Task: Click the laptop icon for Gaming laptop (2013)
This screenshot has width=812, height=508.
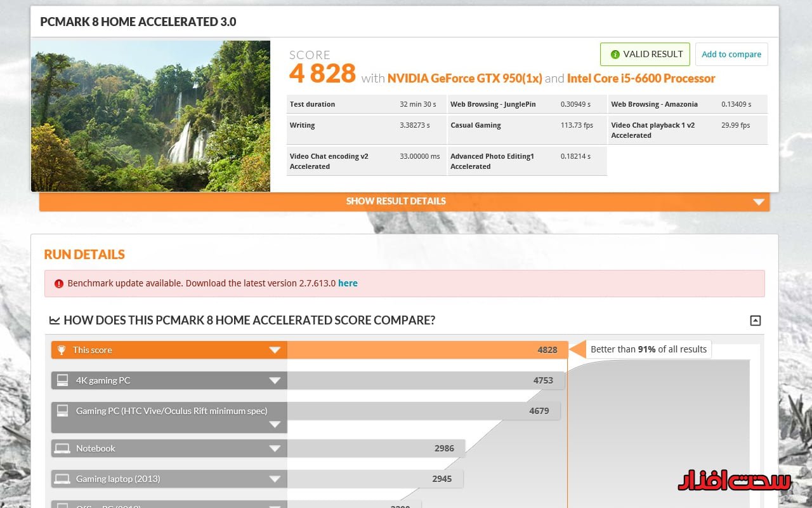Action: click(x=62, y=479)
